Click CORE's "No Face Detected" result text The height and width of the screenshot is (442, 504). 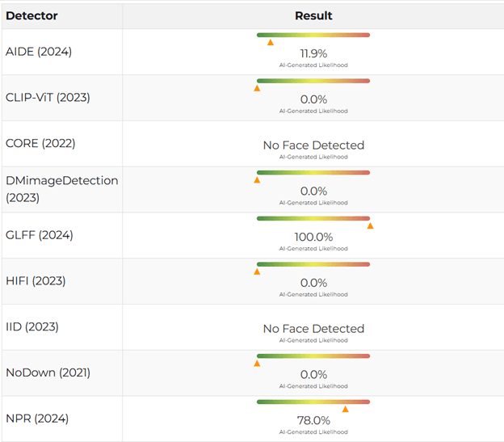[x=313, y=145]
